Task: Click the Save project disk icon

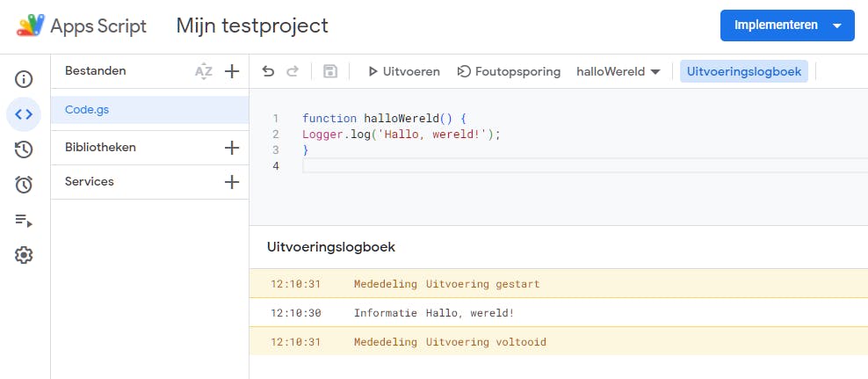Action: click(x=330, y=71)
